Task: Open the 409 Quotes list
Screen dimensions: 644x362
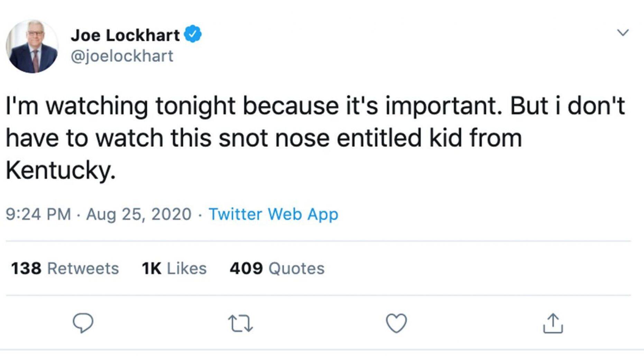Action: click(x=277, y=268)
